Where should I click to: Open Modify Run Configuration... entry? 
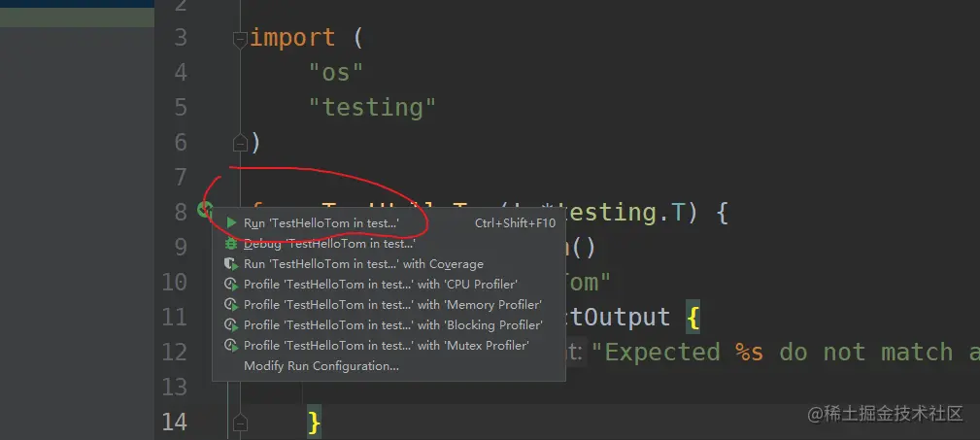[x=389, y=365]
